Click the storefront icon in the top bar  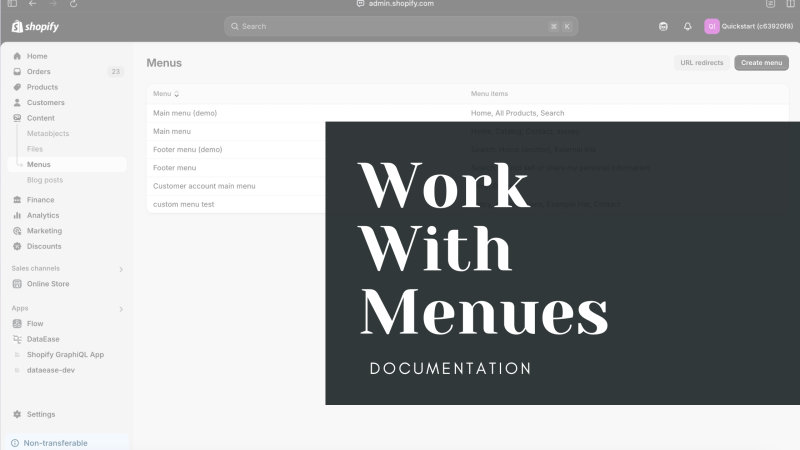(x=663, y=27)
